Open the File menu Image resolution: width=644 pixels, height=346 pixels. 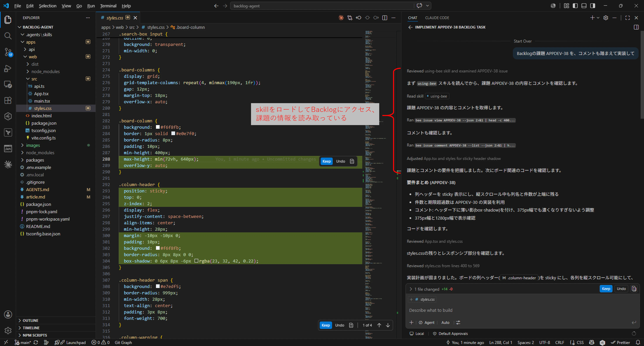pos(18,6)
